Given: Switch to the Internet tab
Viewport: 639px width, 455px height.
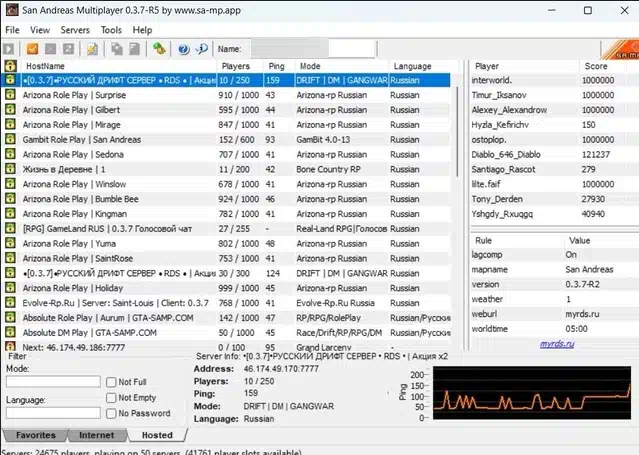Looking at the screenshot, I should click(97, 435).
